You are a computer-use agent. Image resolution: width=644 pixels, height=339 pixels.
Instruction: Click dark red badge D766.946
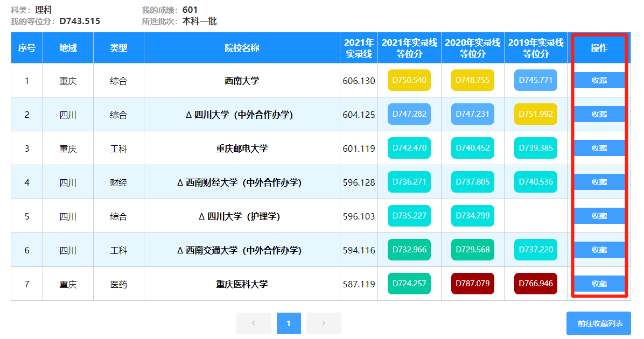[x=536, y=283]
